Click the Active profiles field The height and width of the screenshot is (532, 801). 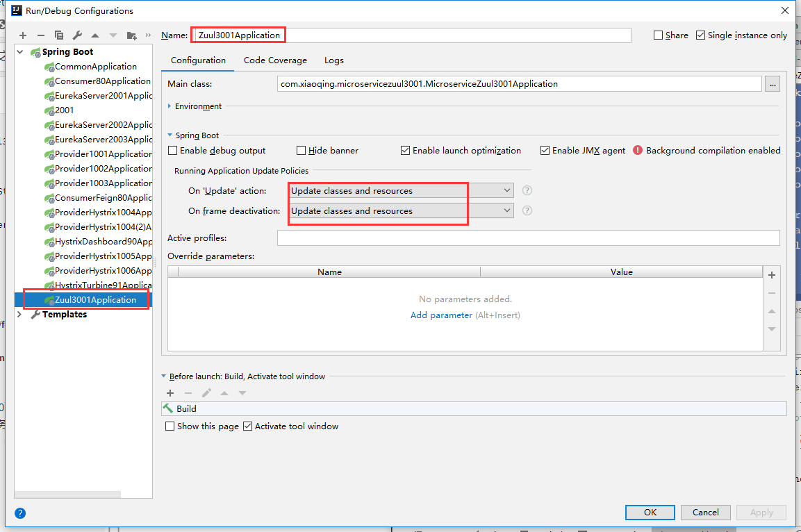528,238
